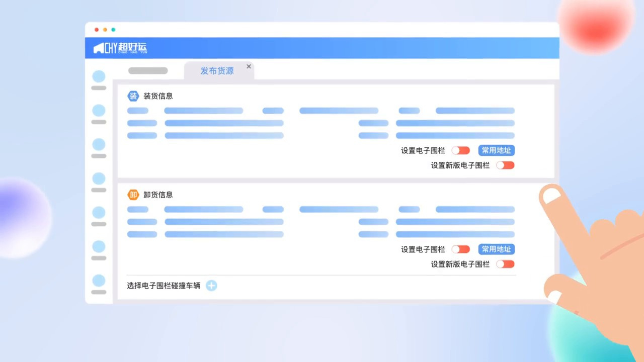The width and height of the screenshot is (644, 362).
Task: Click the blue 装 hexagon icon
Action: coord(133,96)
